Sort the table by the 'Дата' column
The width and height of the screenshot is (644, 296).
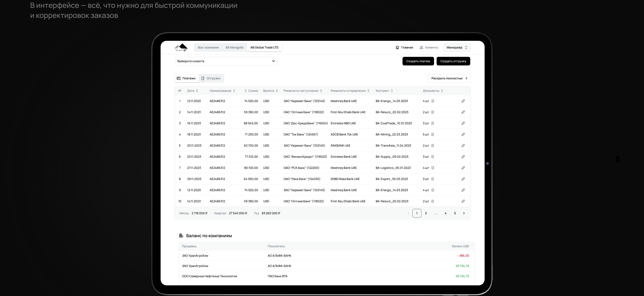pos(193,91)
